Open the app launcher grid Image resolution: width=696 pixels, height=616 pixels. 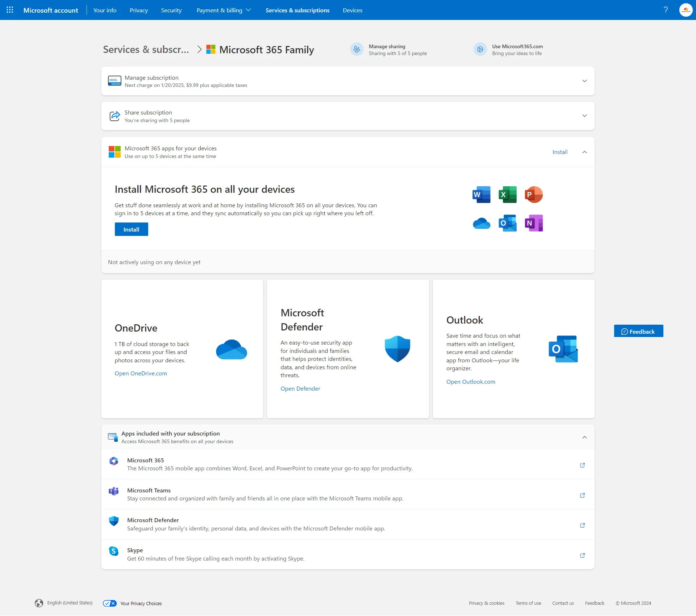(10, 10)
